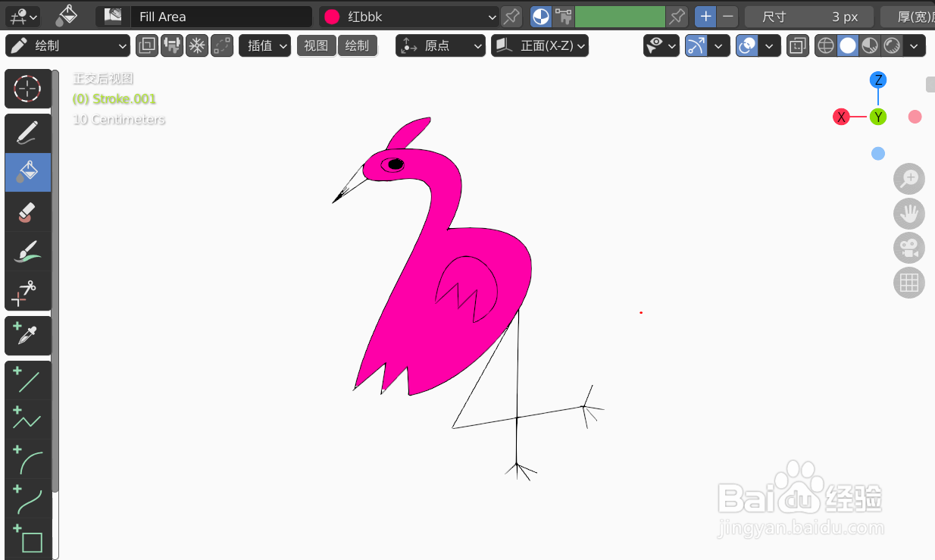Select the Curve primitive tool
935x560 pixels.
(28, 499)
